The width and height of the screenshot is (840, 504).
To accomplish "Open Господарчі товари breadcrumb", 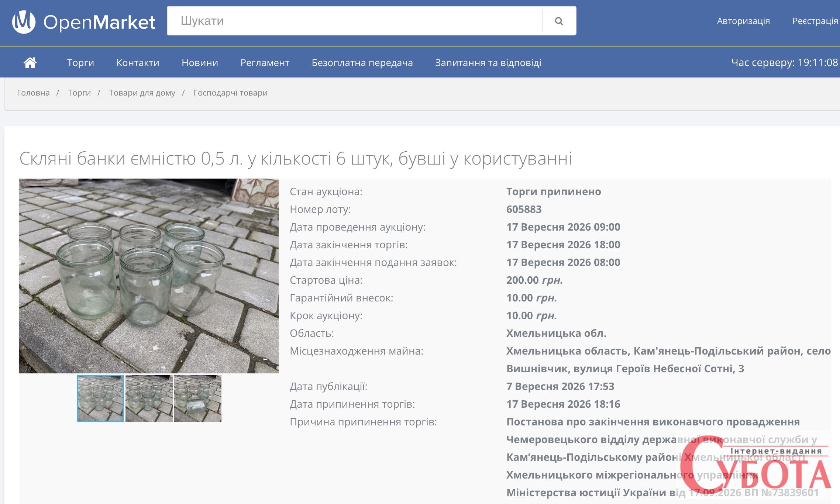I will click(x=230, y=93).
